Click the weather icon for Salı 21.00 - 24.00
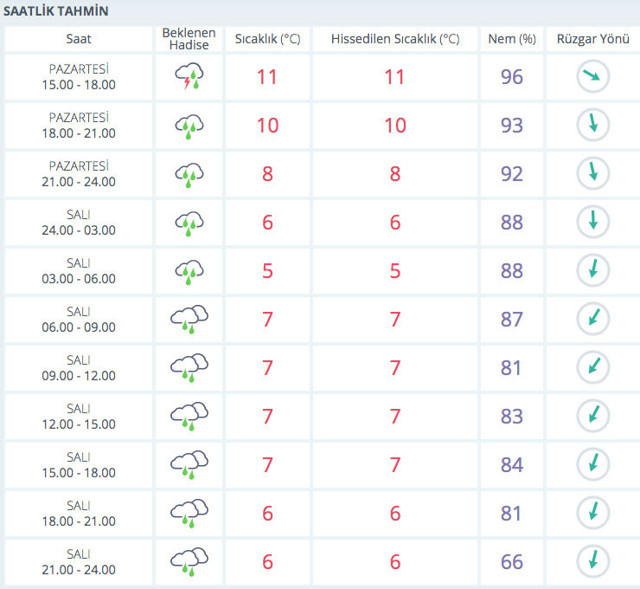 point(189,562)
